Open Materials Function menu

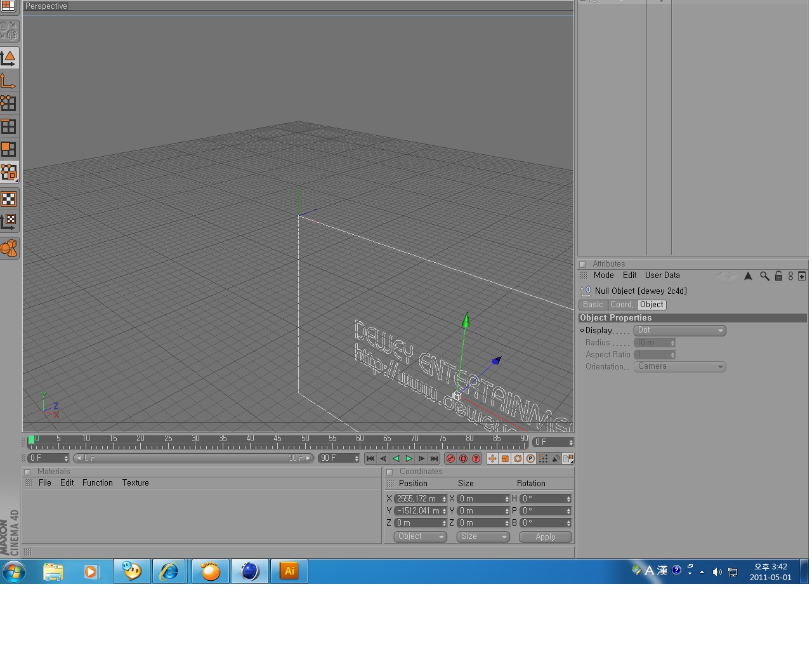point(97,483)
